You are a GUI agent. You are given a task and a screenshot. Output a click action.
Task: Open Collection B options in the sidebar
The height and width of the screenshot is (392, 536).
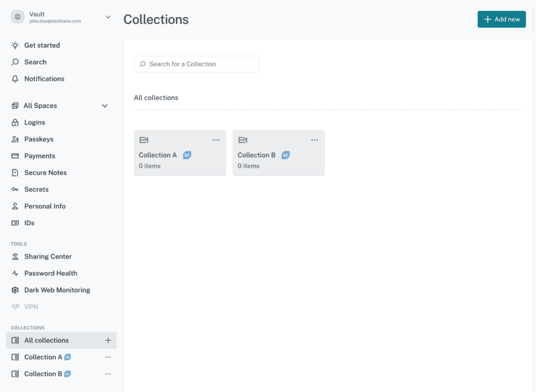pyautogui.click(x=108, y=374)
